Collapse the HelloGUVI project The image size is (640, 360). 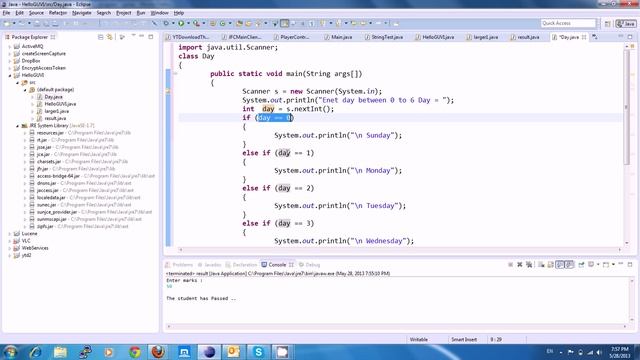[10, 76]
